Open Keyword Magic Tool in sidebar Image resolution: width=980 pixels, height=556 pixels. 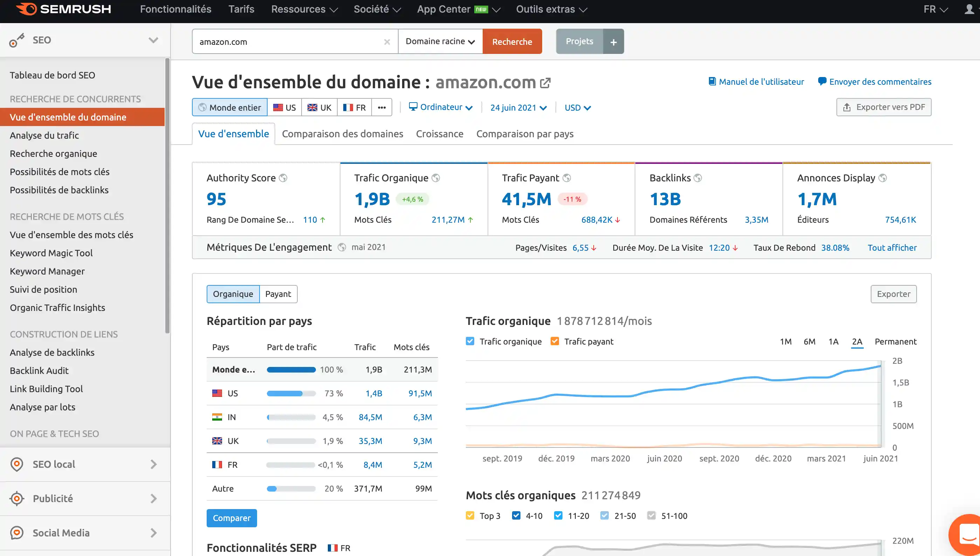(51, 253)
